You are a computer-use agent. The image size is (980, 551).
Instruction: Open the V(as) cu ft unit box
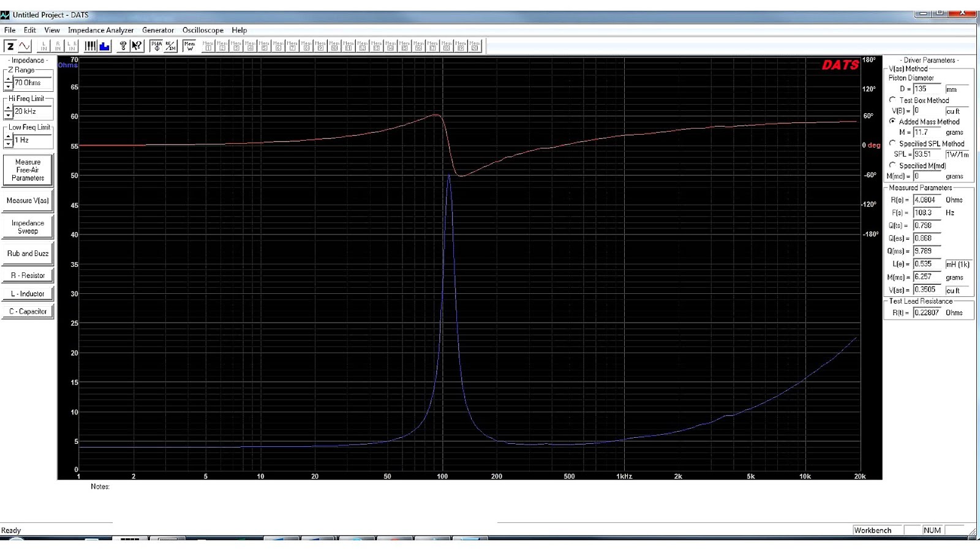click(957, 290)
